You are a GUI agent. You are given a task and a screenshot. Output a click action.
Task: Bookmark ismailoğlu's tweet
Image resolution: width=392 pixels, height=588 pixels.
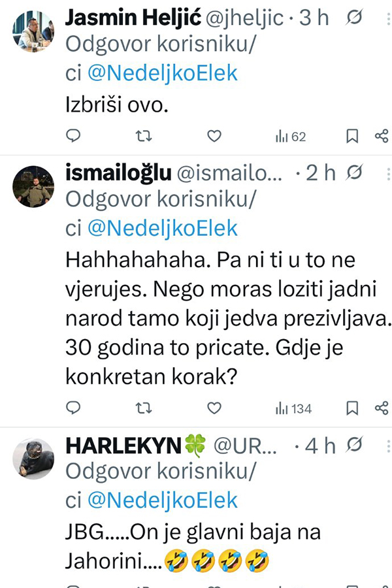click(351, 408)
